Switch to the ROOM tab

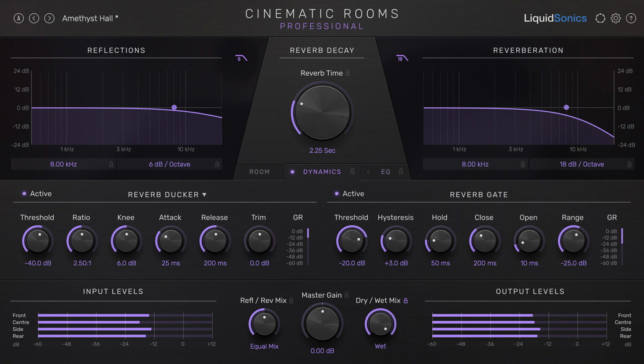(x=260, y=171)
